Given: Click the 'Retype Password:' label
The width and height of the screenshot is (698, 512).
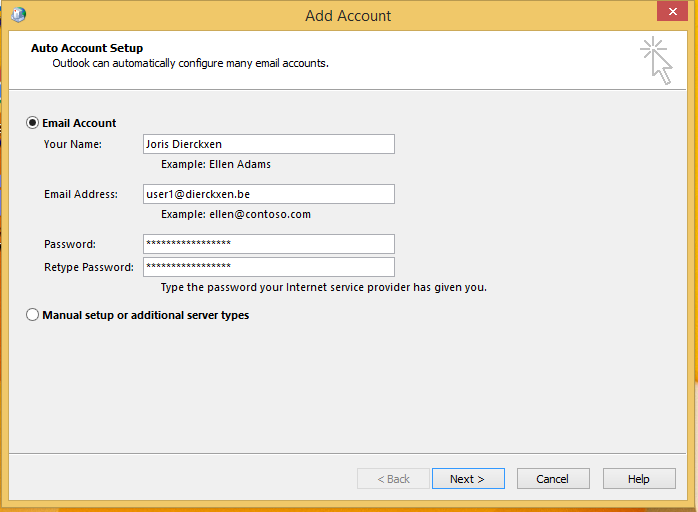Looking at the screenshot, I should [x=88, y=267].
